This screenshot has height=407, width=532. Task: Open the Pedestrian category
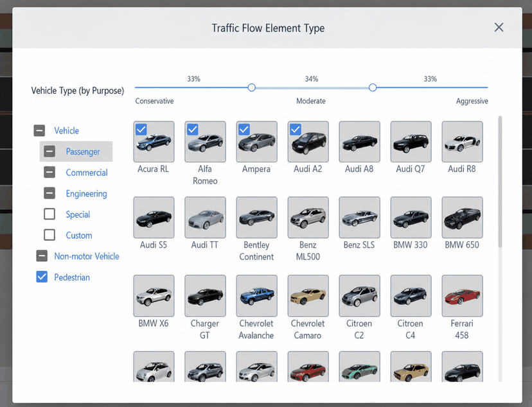(x=72, y=277)
